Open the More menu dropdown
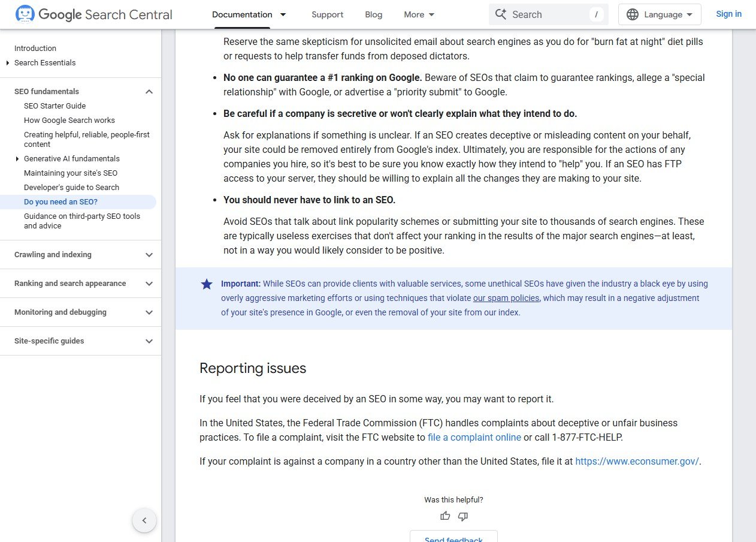Screen dimensions: 756x542 click(419, 14)
